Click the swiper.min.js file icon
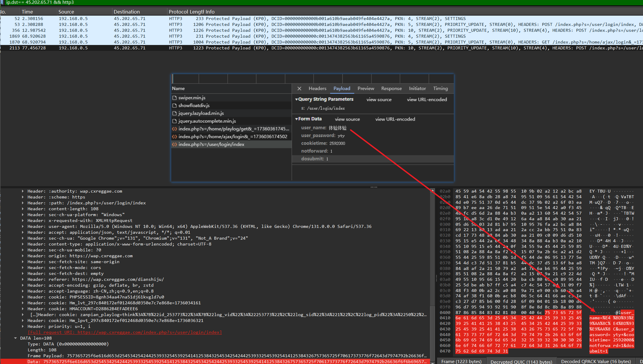The image size is (643, 364). click(174, 98)
